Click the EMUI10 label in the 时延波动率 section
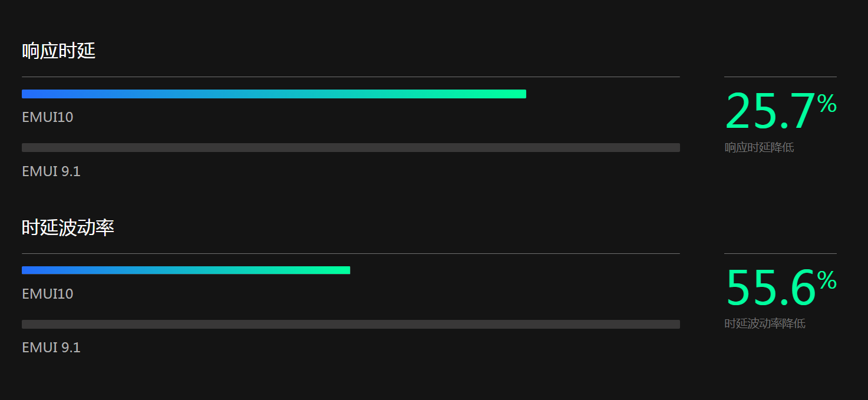Image resolution: width=868 pixels, height=400 pixels. click(48, 293)
